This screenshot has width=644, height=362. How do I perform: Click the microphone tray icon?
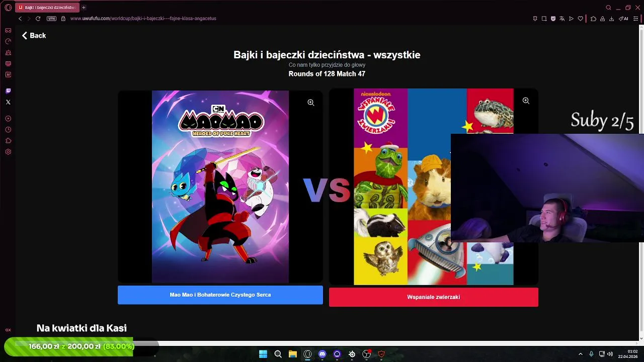tap(591, 354)
